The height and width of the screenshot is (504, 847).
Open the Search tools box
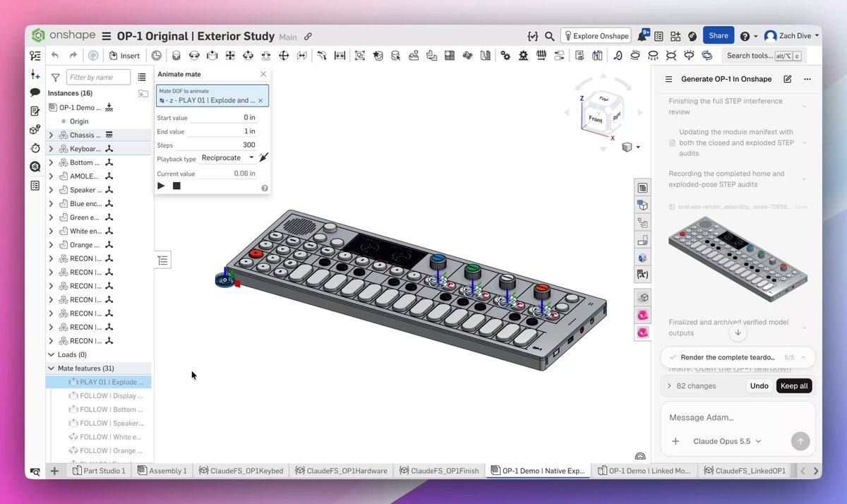tap(765, 56)
